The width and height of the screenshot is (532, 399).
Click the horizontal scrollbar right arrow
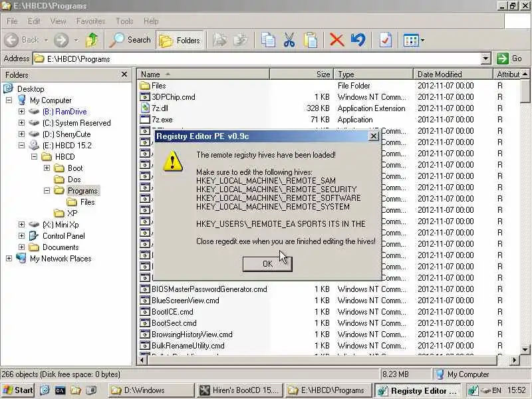[x=514, y=360]
